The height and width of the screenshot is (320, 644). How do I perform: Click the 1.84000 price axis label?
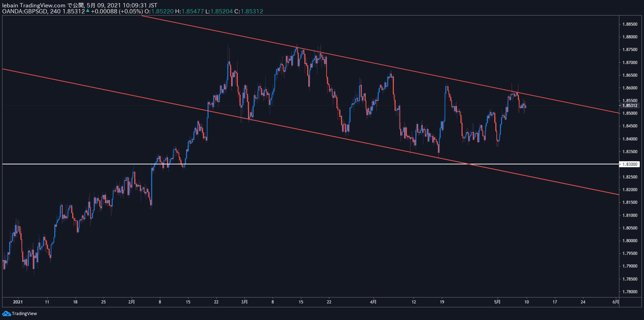point(630,139)
